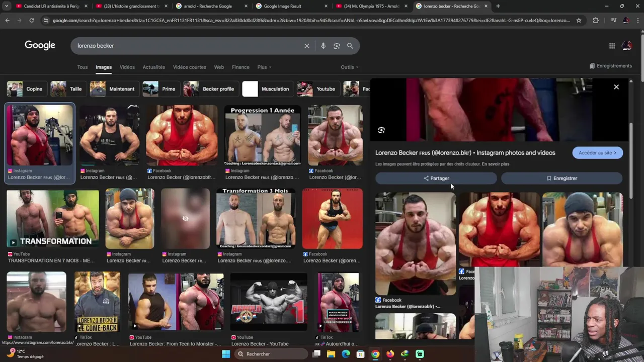
Task: Expand the Outils dropdown
Action: 350,67
